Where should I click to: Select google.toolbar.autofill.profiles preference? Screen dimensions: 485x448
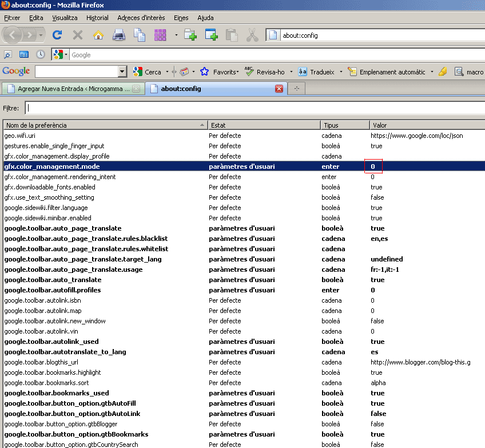244,290
